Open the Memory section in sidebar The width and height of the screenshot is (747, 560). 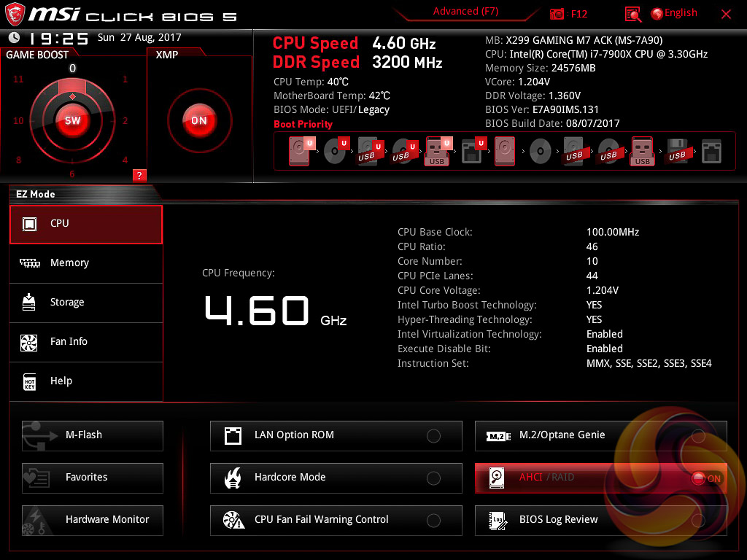(86, 263)
